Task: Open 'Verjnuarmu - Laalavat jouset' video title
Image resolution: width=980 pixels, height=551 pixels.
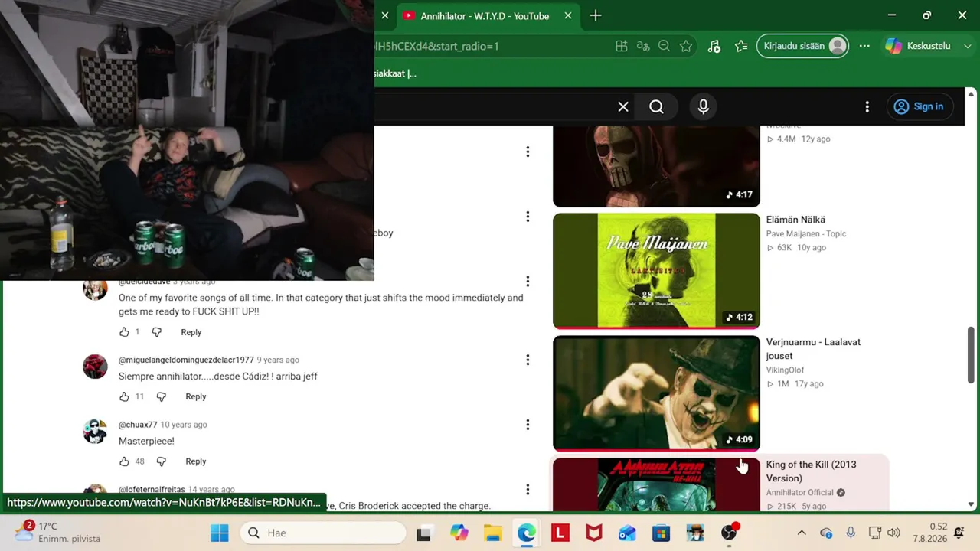Action: pos(813,349)
